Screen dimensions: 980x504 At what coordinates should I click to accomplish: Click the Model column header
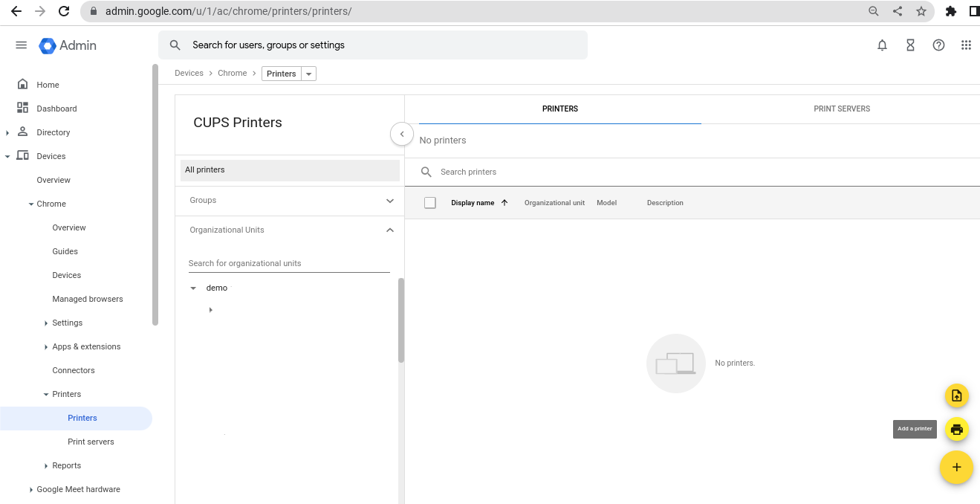[x=606, y=203]
